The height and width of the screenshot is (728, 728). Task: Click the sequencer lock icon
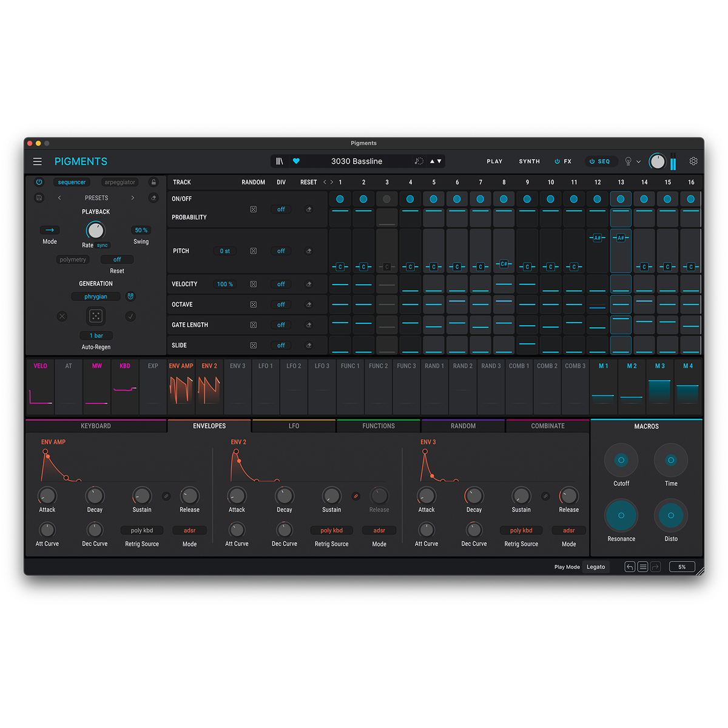point(153,182)
